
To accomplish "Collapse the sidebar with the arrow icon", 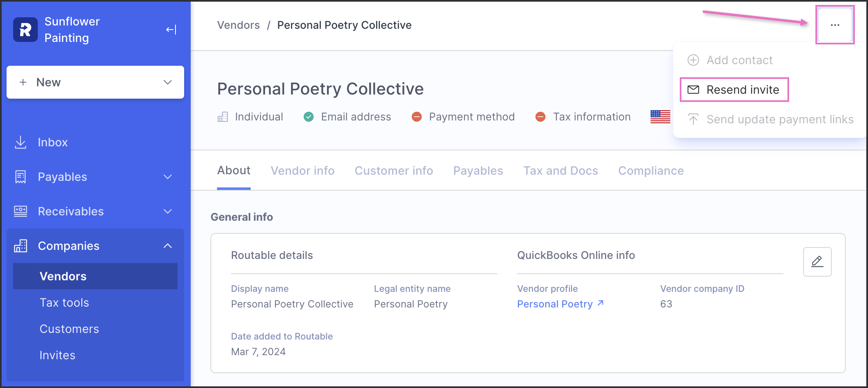I will [x=171, y=30].
